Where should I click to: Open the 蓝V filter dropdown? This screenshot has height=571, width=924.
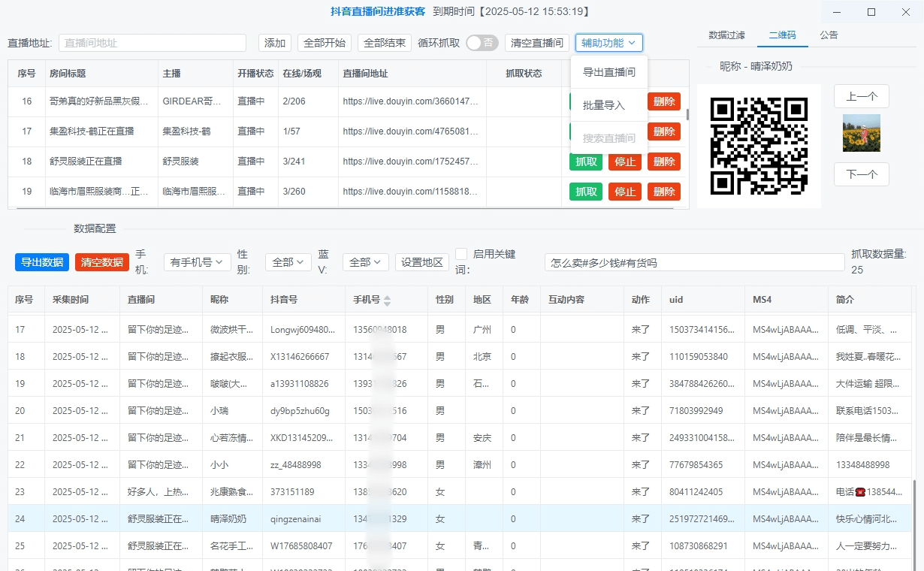[367, 261]
